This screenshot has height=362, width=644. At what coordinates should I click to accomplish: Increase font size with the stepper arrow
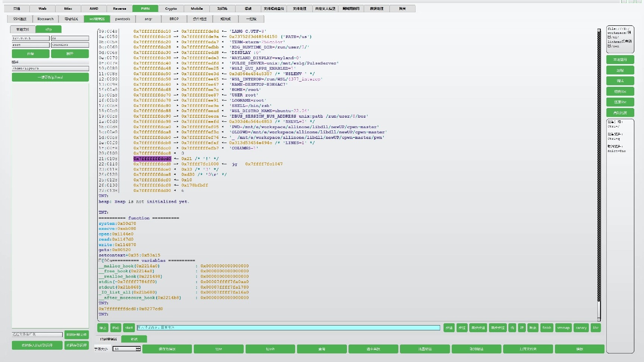tap(138, 348)
